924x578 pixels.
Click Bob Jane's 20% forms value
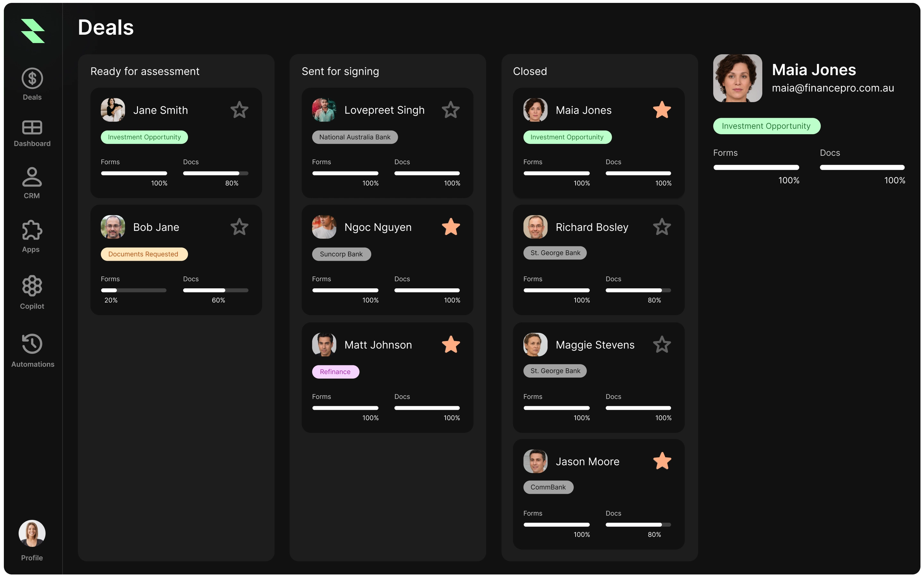[x=111, y=301]
